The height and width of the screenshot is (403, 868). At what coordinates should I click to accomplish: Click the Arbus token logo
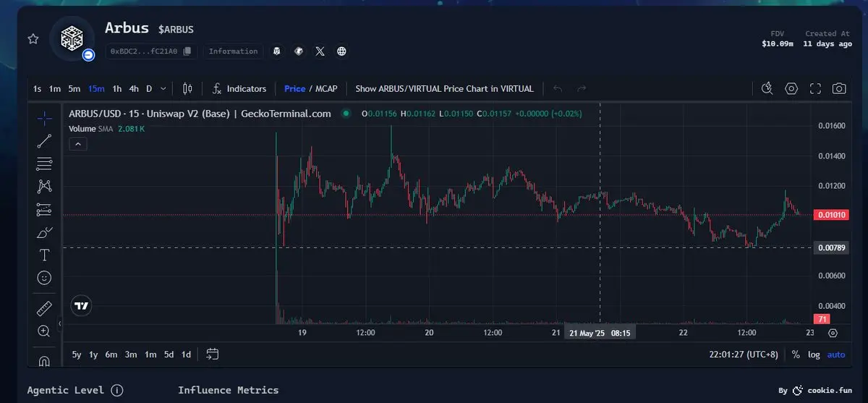(x=72, y=38)
